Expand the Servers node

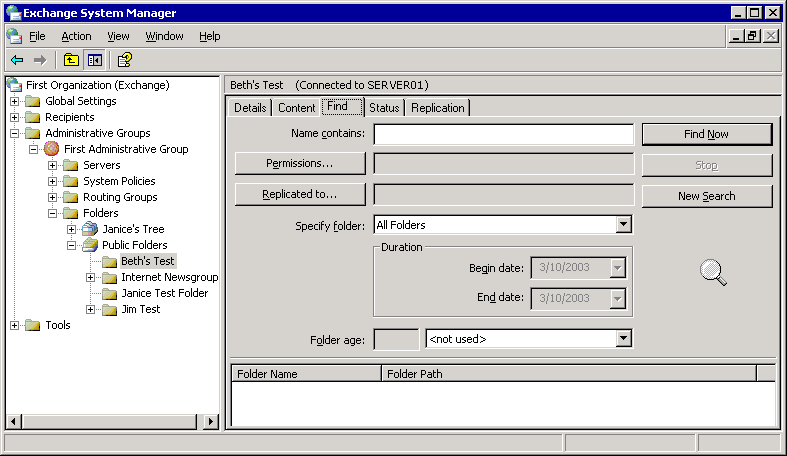click(52, 166)
